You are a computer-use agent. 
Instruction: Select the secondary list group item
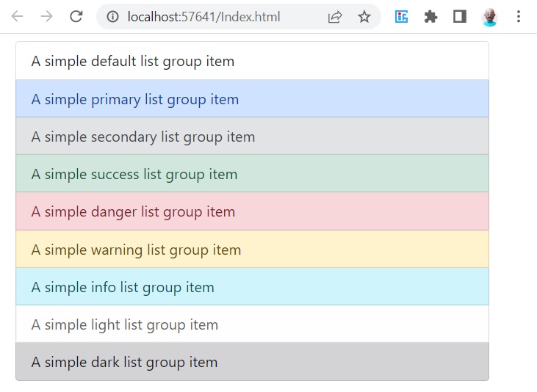(x=252, y=136)
